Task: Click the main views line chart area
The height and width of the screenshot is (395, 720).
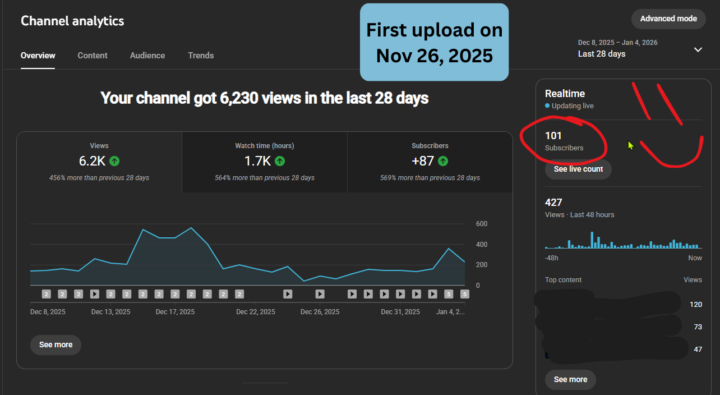Action: tap(248, 255)
